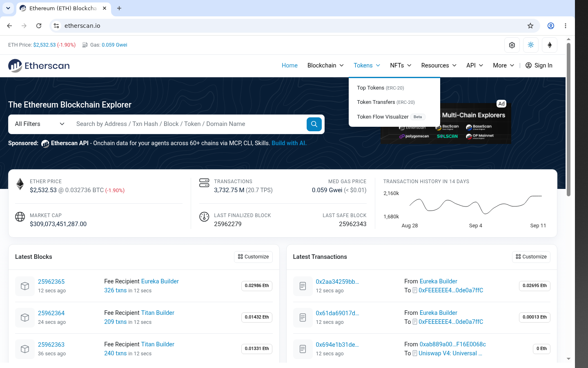Open a new browser tab
The height and width of the screenshot is (368, 588).
click(119, 8)
